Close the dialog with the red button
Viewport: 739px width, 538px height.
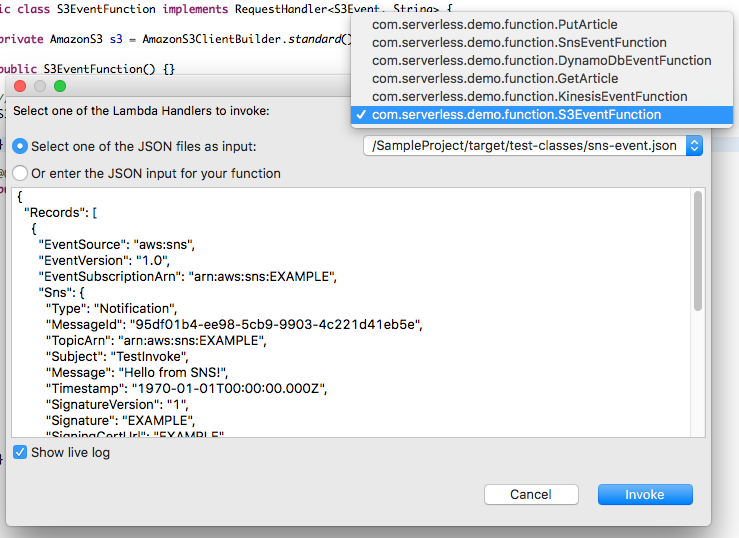[x=20, y=86]
